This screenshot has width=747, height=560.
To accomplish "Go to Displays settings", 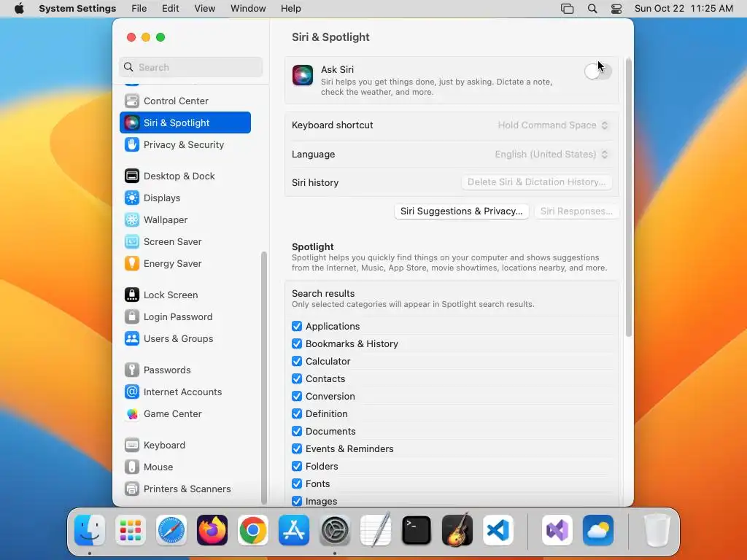I will coord(185,198).
